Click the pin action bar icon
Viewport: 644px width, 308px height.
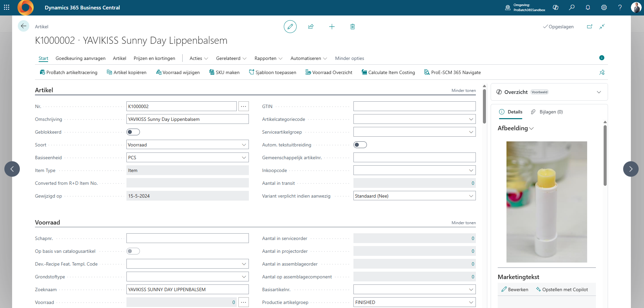[x=602, y=72]
